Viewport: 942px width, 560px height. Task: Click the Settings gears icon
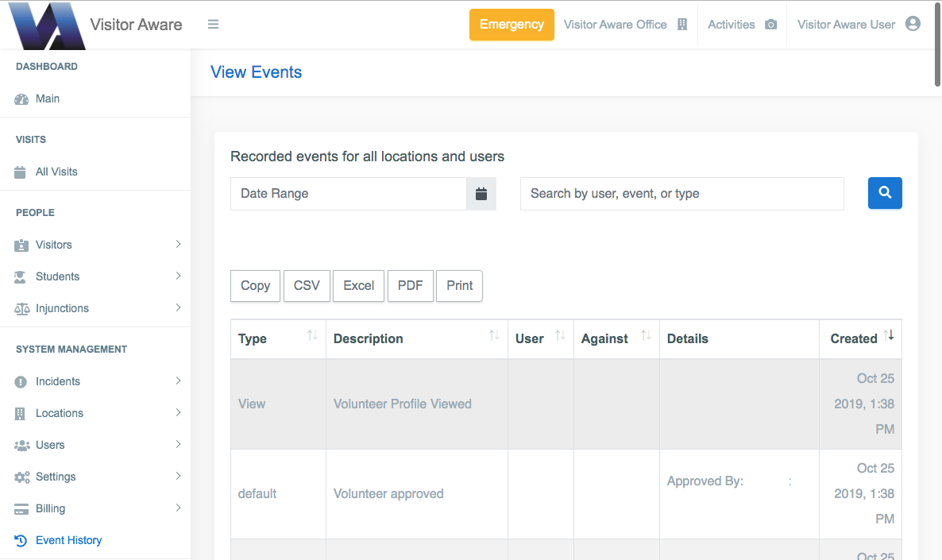tap(21, 477)
